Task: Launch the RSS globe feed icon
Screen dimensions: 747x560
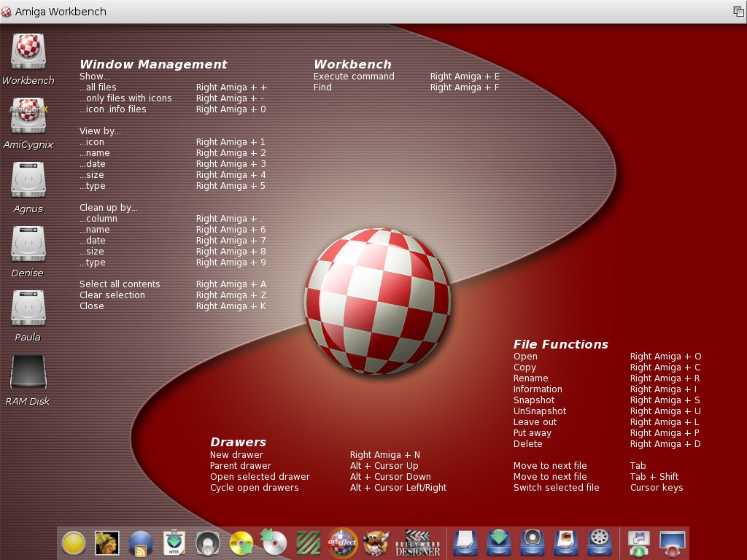Action: [141, 543]
